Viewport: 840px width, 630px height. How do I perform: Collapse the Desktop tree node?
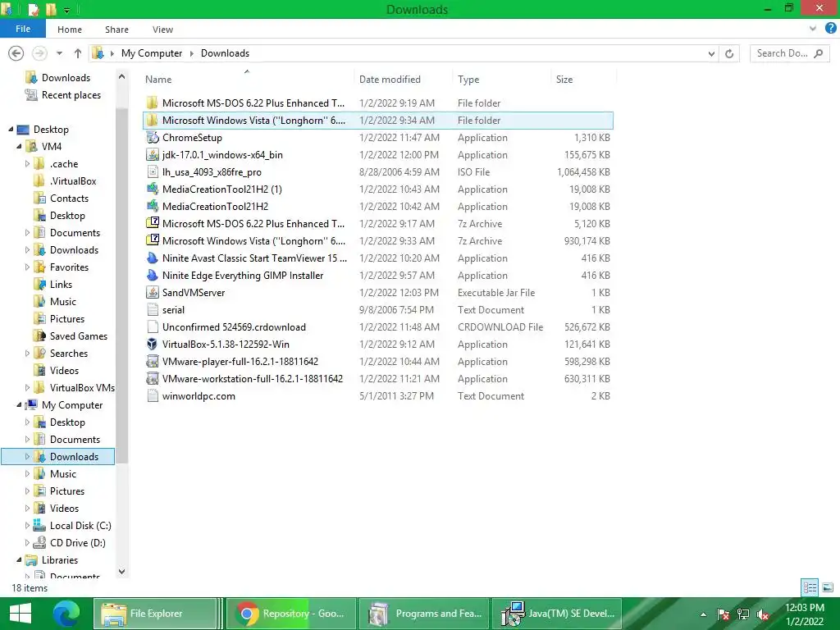click(11, 129)
